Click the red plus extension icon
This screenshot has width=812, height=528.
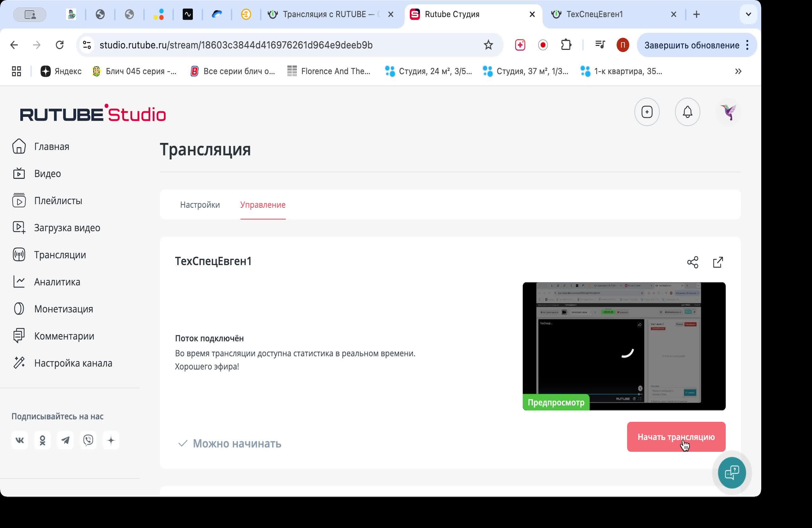[x=520, y=45]
